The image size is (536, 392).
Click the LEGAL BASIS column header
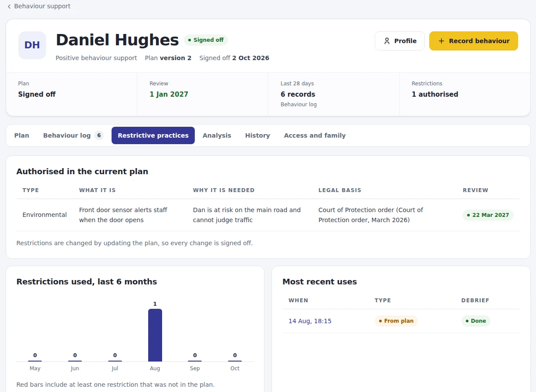pyautogui.click(x=340, y=190)
